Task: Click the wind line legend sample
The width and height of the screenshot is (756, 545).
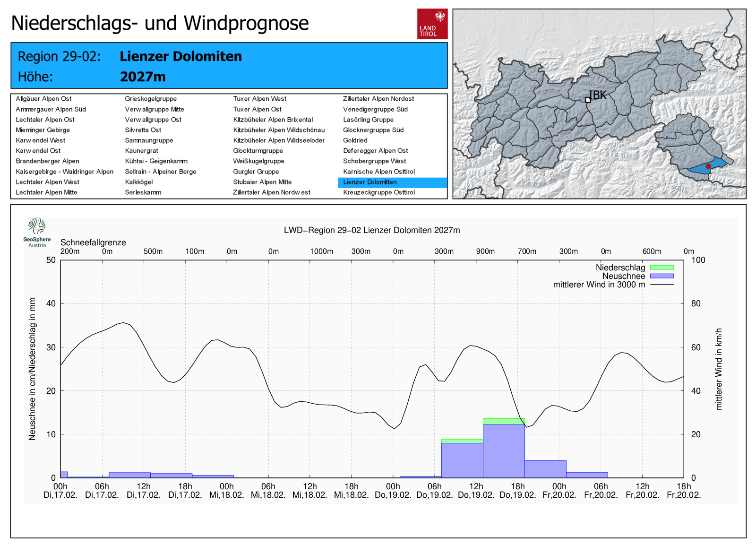Action: 661,285
